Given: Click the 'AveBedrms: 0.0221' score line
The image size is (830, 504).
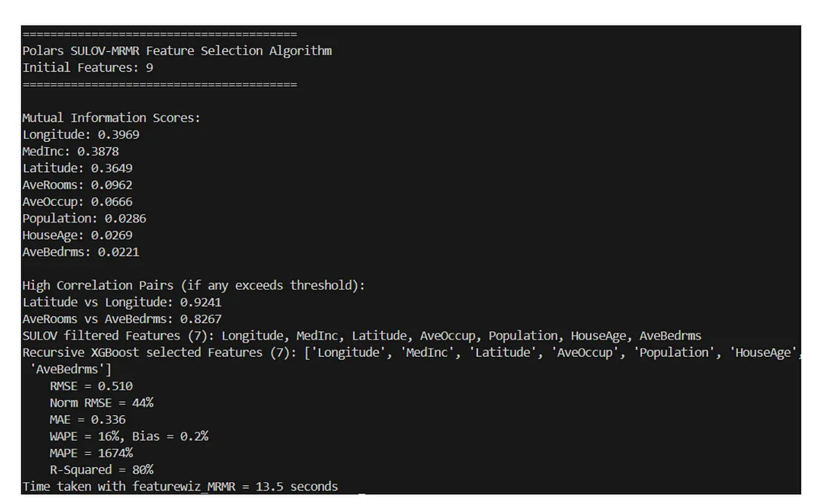Looking at the screenshot, I should click(81, 252).
